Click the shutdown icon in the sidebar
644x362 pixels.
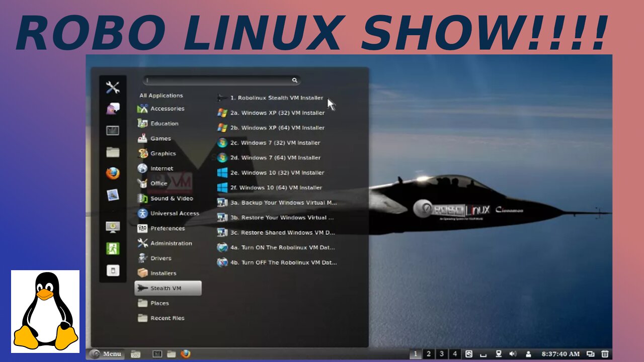pos(113,270)
